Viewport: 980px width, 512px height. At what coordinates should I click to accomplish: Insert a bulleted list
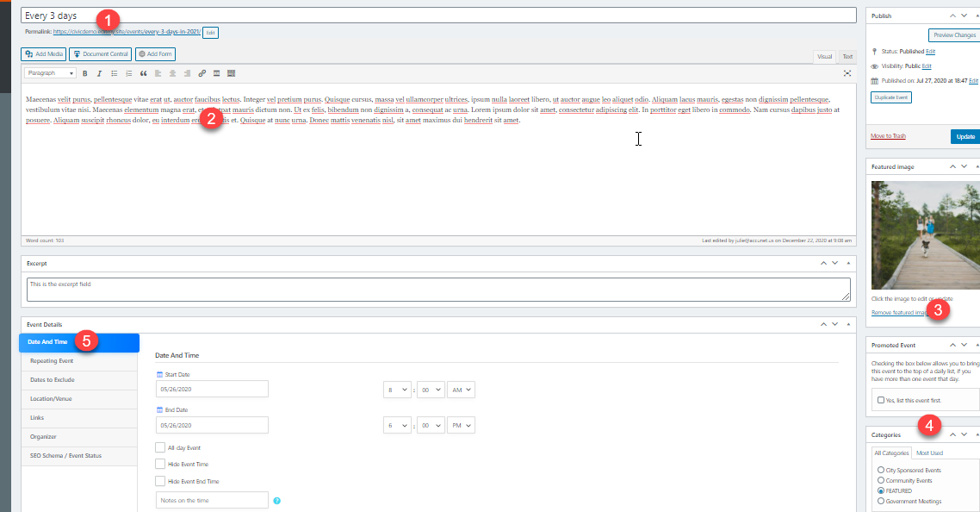[115, 73]
